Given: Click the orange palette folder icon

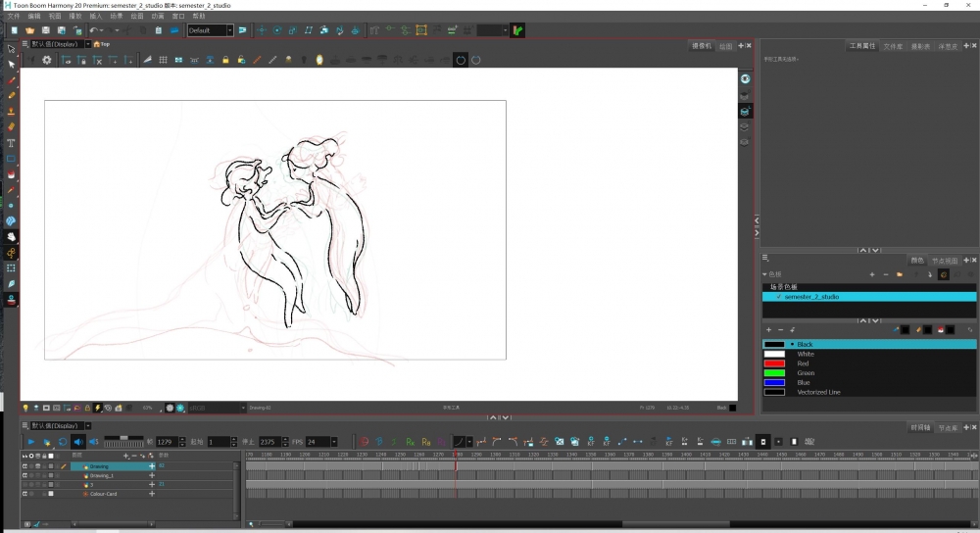Looking at the screenshot, I should 900,274.
